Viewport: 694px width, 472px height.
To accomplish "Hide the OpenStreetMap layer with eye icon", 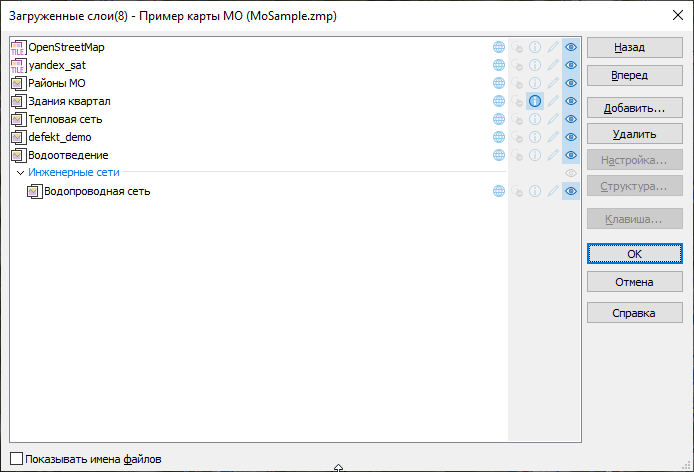I will pyautogui.click(x=571, y=47).
